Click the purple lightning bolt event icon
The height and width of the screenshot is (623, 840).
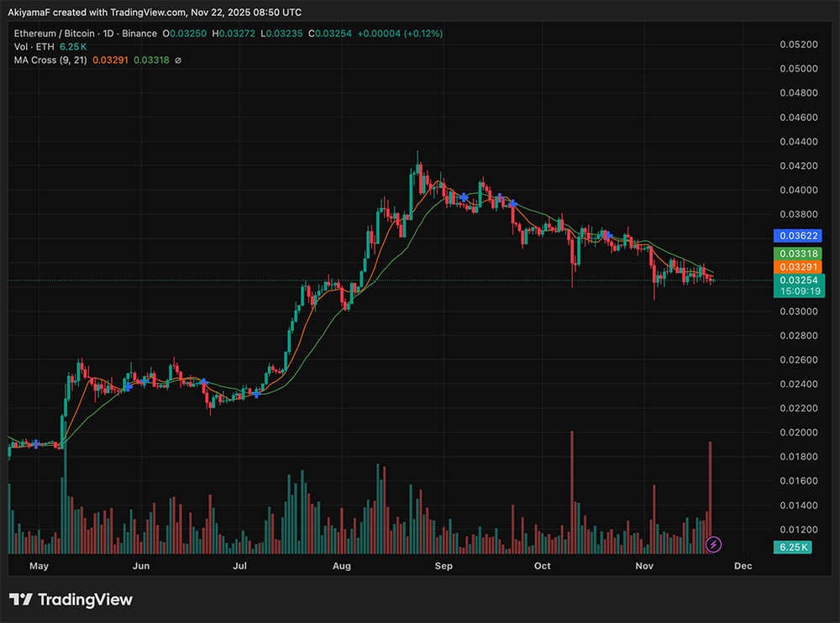(x=713, y=544)
